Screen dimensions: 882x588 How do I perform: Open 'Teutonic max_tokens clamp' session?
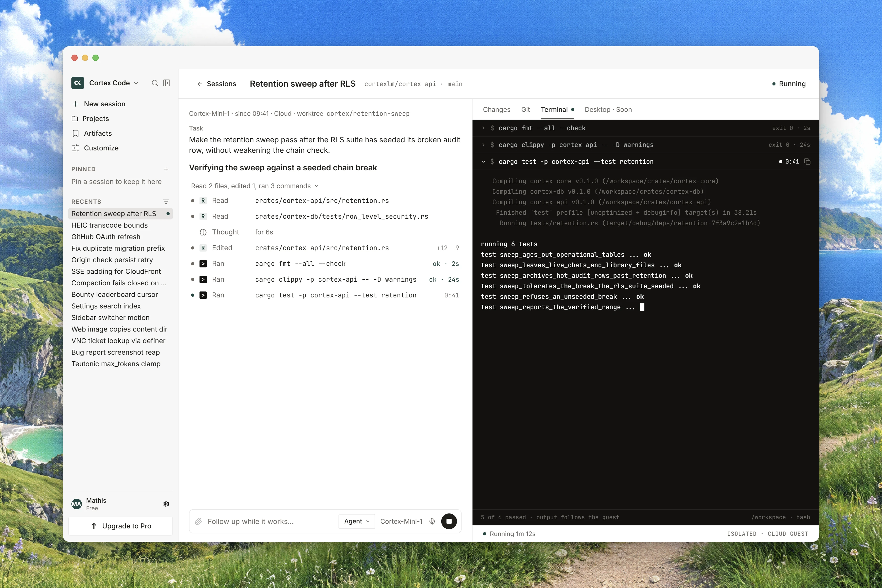click(116, 364)
